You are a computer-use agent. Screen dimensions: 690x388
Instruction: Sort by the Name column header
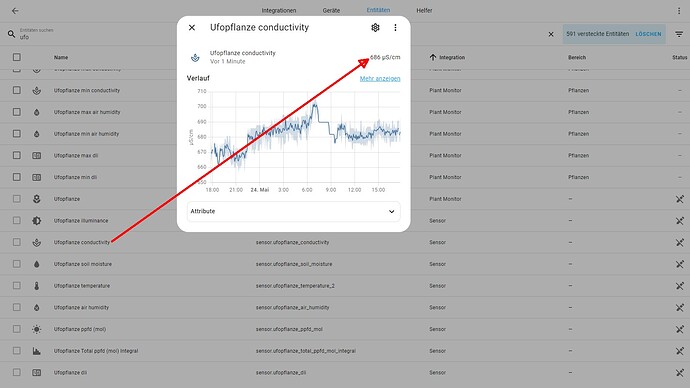[x=61, y=57]
